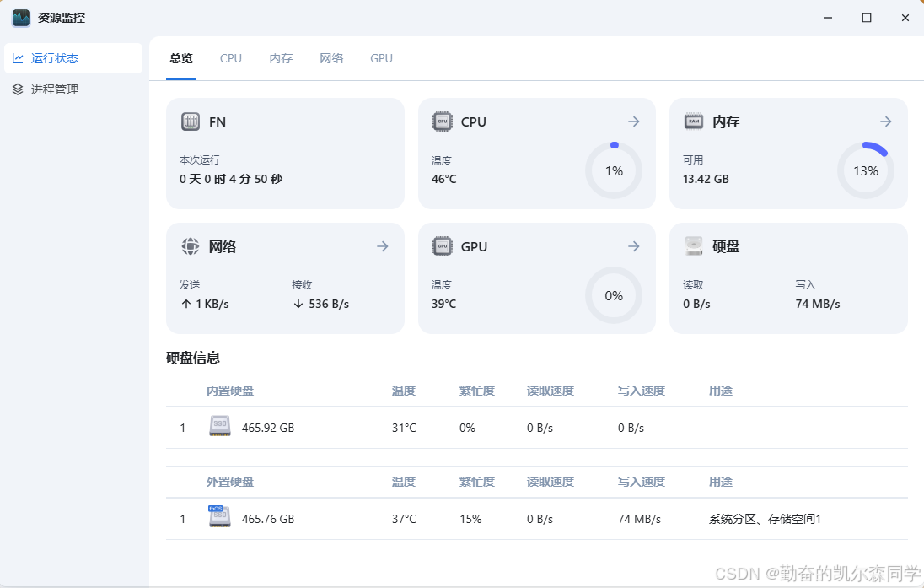Open CPU details via its arrow
Screen dimensions: 924x588
pyautogui.click(x=633, y=121)
